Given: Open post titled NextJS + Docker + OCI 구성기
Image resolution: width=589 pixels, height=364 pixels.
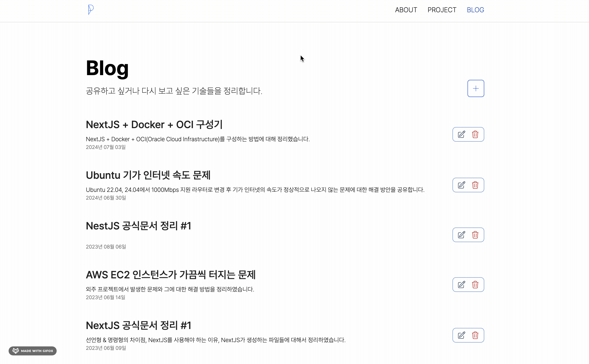Looking at the screenshot, I should (x=154, y=124).
